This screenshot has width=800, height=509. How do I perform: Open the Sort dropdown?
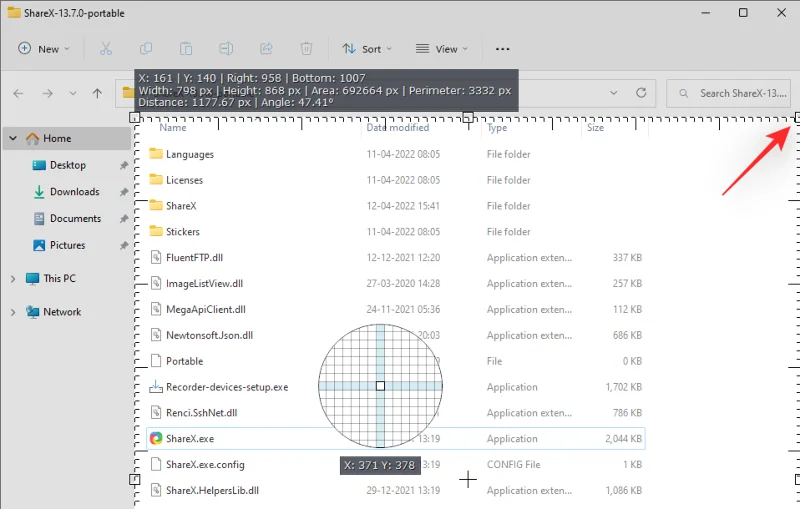(367, 49)
